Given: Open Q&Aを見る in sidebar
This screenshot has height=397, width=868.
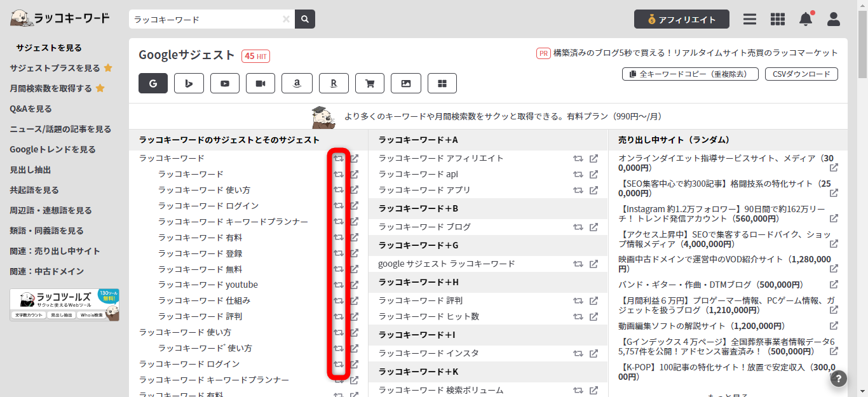Looking at the screenshot, I should (31, 109).
